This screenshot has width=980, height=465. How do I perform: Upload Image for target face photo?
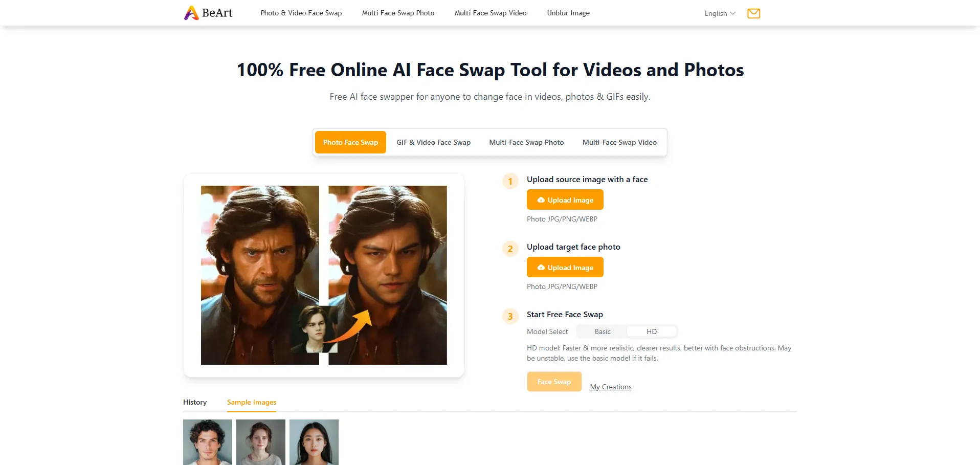[565, 268]
